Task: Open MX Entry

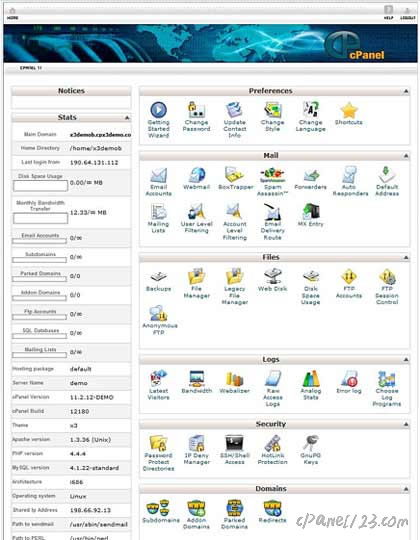Action: point(311,215)
